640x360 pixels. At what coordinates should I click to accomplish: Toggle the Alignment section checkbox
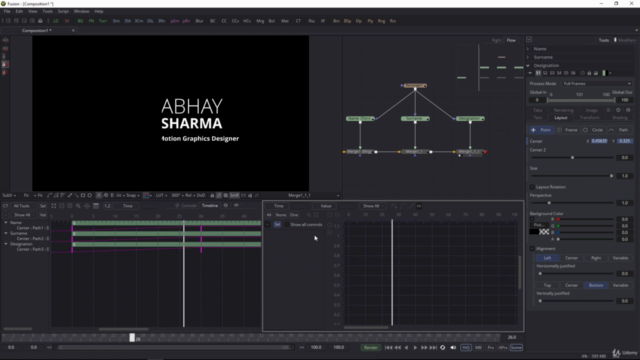(532, 249)
